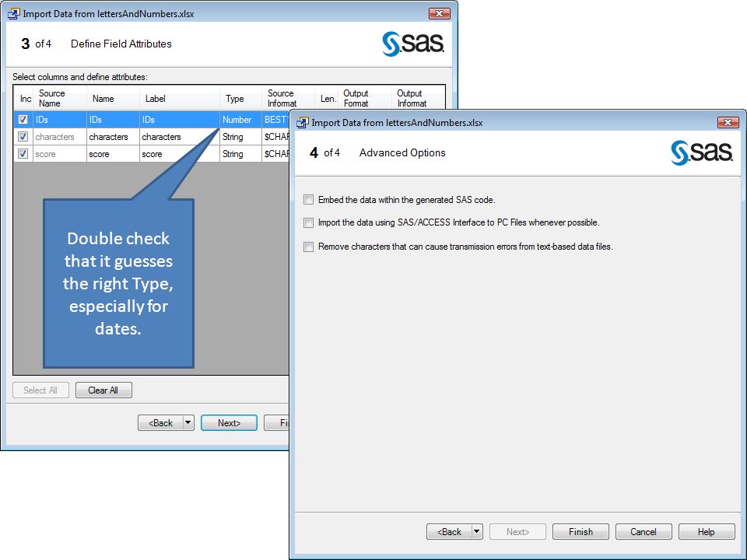Check the SAS/ACCESS Interface to PC Files option
This screenshot has height=560, width=747.
click(x=309, y=223)
